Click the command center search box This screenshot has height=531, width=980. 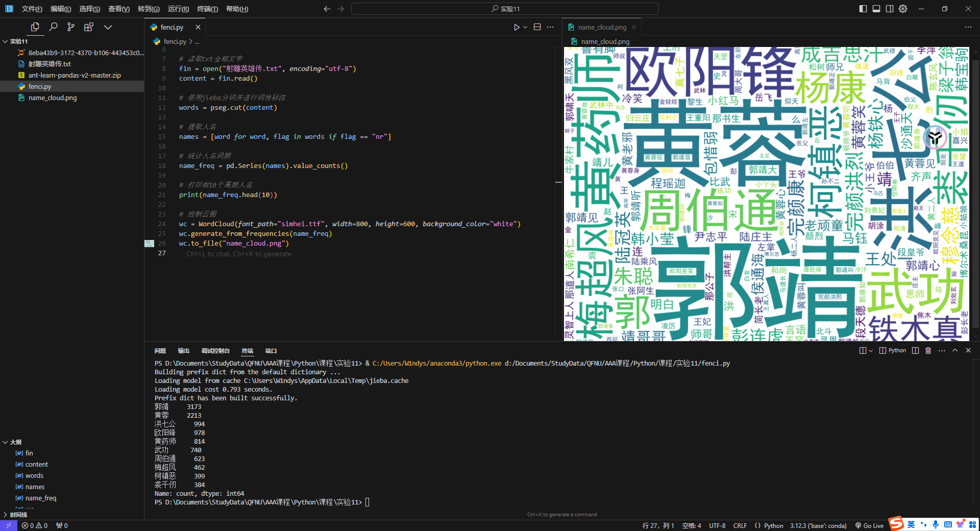tap(505, 9)
